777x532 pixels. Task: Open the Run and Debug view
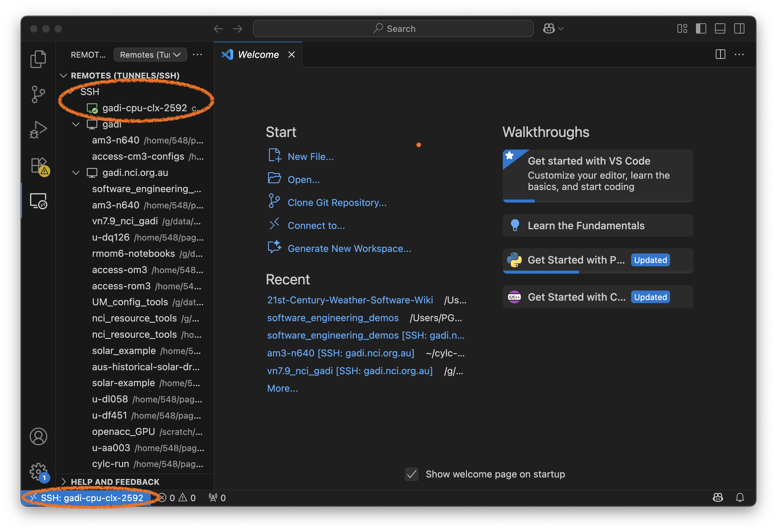click(38, 130)
